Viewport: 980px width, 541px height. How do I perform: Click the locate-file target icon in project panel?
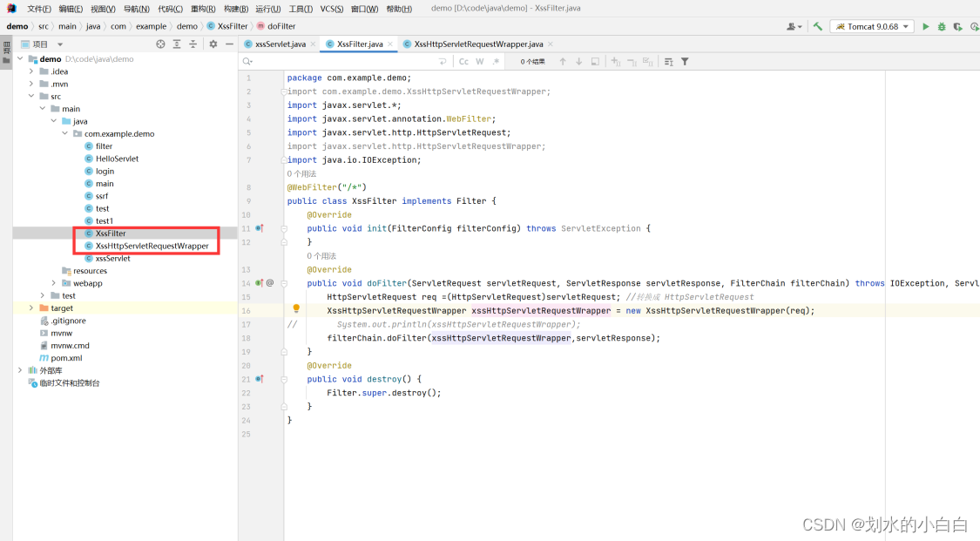(x=160, y=44)
